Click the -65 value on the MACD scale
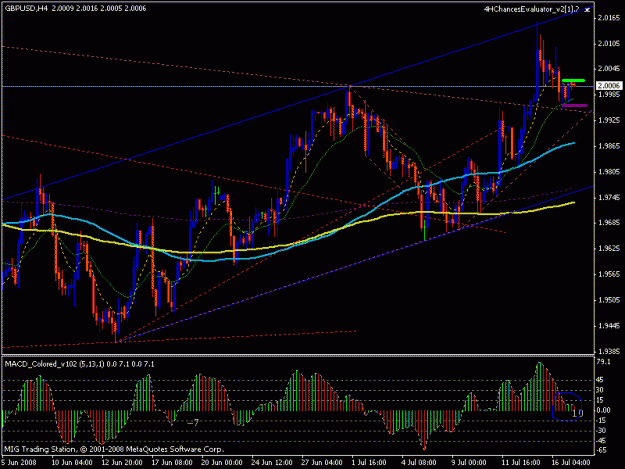 601,450
